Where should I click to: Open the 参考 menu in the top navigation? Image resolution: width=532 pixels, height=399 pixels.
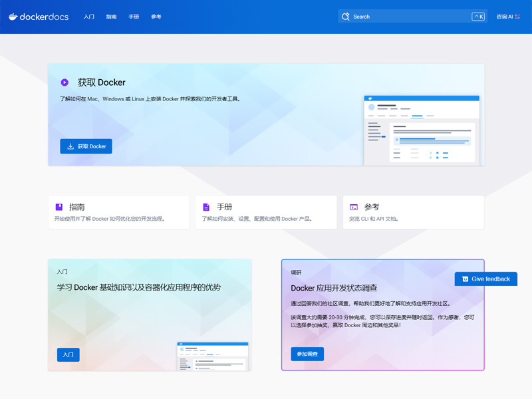tap(156, 16)
